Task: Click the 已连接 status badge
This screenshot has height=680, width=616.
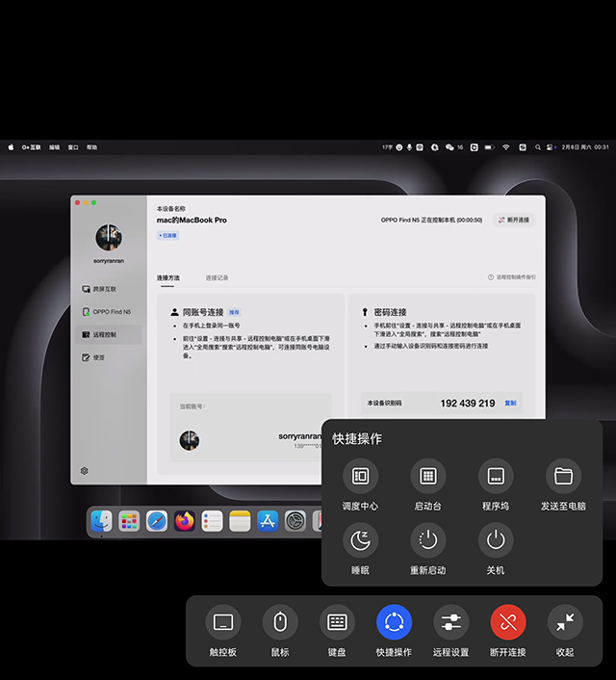Action: click(x=167, y=235)
